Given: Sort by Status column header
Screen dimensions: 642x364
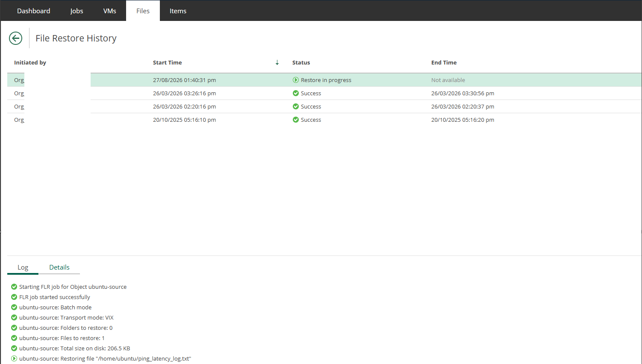Looking at the screenshot, I should coord(301,62).
